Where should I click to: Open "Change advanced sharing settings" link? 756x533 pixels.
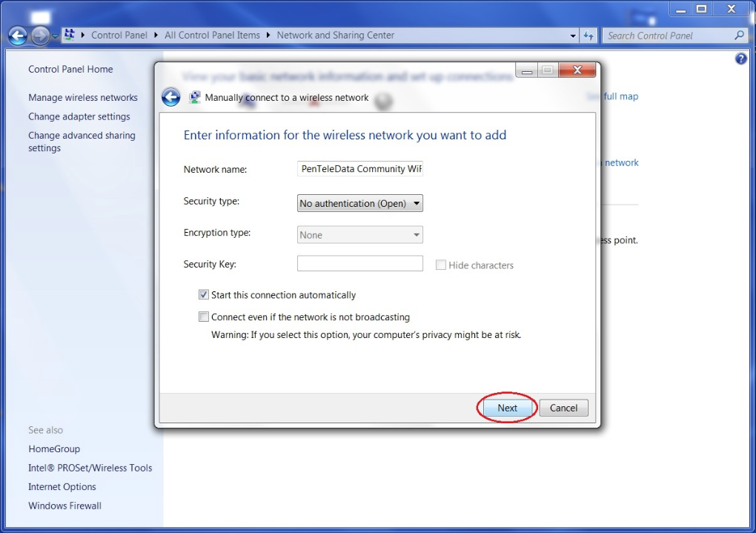click(x=82, y=142)
